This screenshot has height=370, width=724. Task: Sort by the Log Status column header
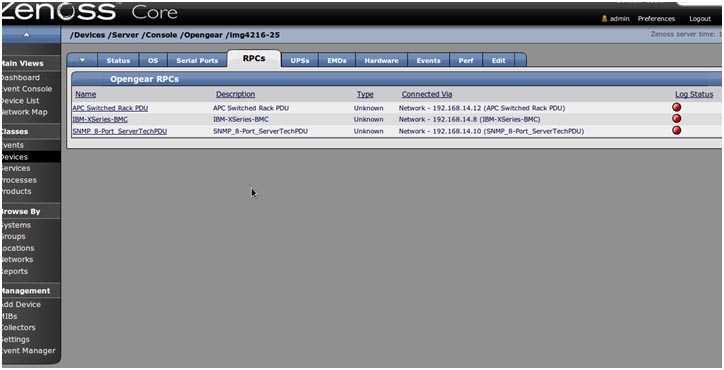[x=694, y=94]
